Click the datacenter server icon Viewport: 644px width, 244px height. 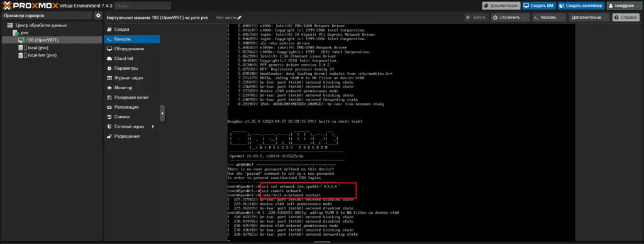[11, 25]
